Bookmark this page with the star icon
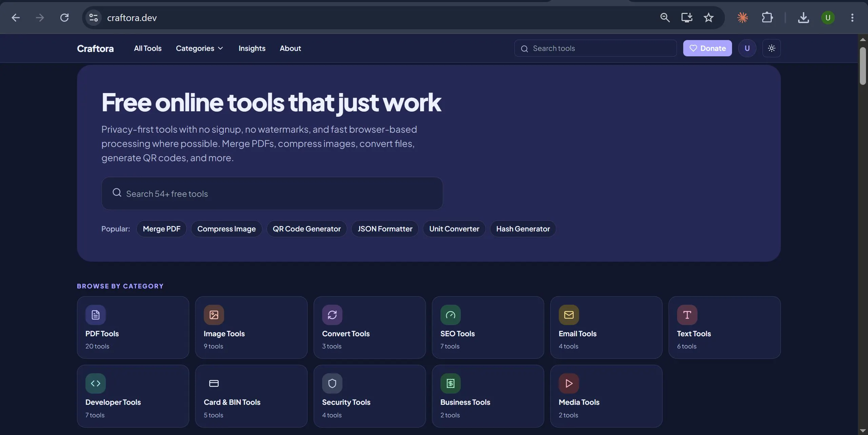Image resolution: width=868 pixels, height=435 pixels. (x=708, y=18)
